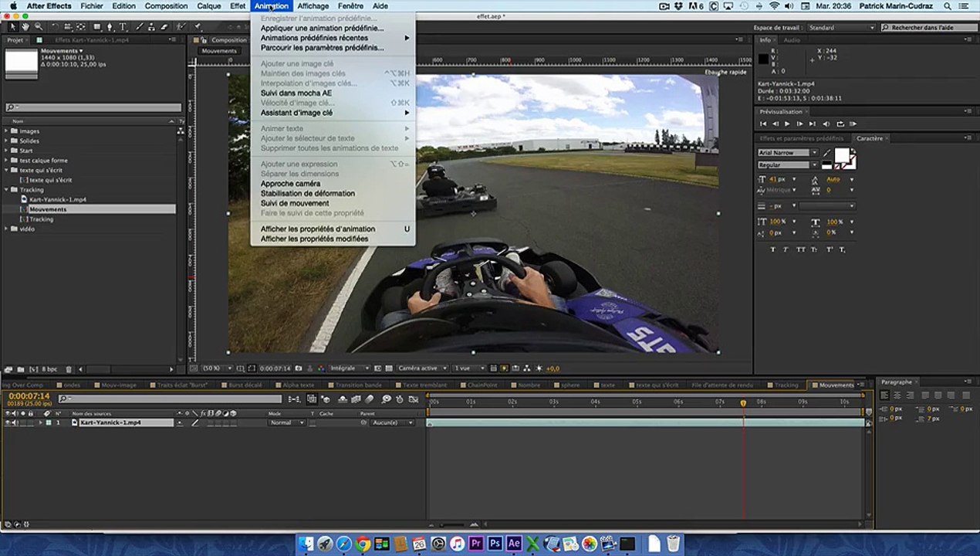
Task: Select the Text tool
Action: [x=123, y=27]
